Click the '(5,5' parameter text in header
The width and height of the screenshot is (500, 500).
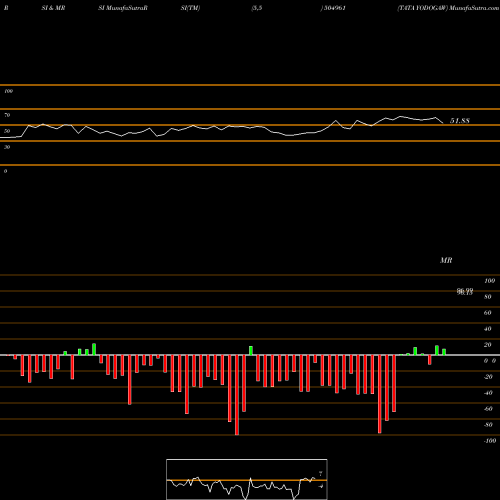pyautogui.click(x=257, y=8)
